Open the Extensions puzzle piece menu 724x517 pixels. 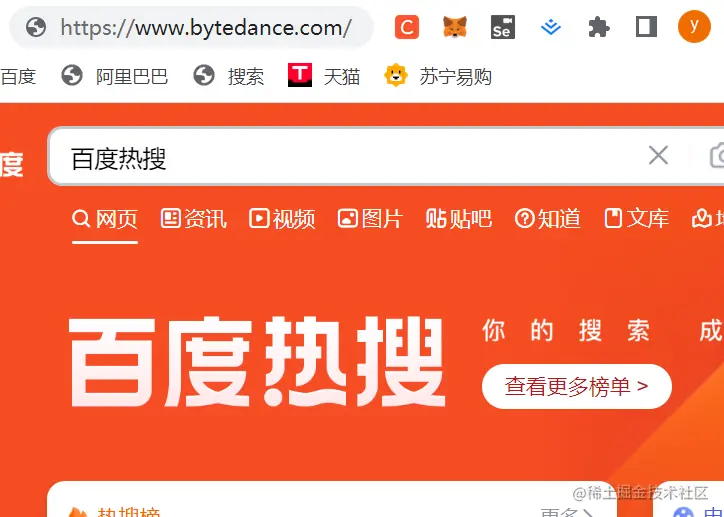[x=599, y=27]
